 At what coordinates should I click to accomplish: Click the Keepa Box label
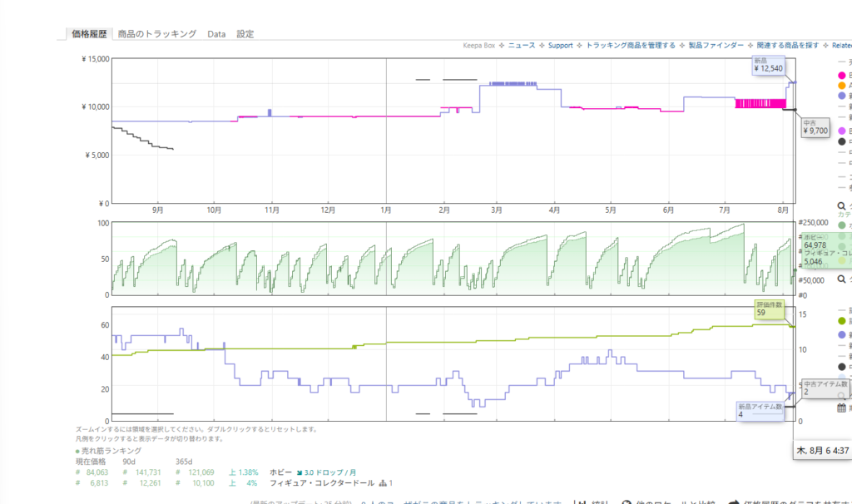coord(478,46)
